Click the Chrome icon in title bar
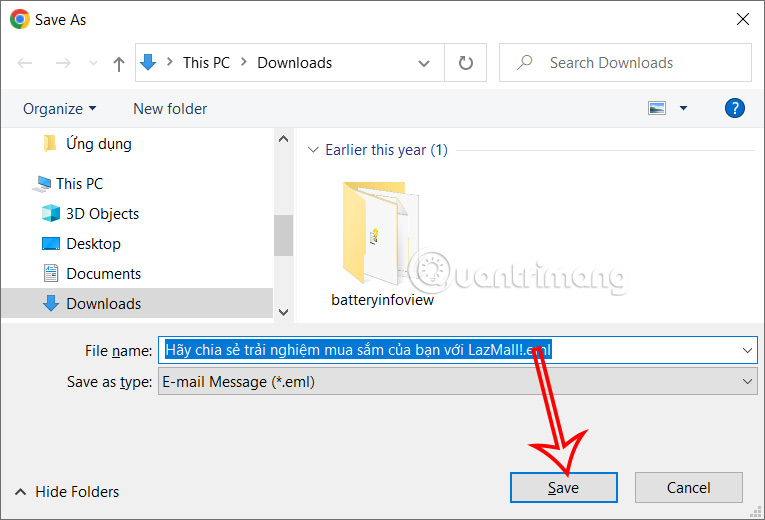This screenshot has width=765, height=520. pos(20,19)
